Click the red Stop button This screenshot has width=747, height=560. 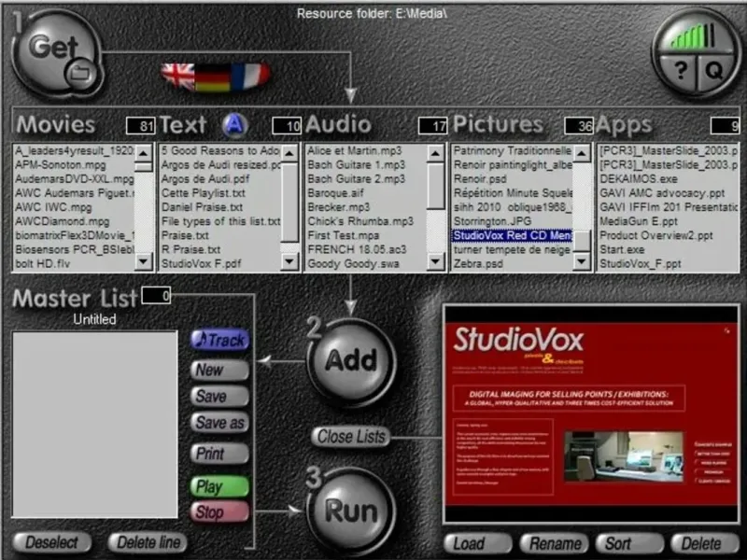220,511
